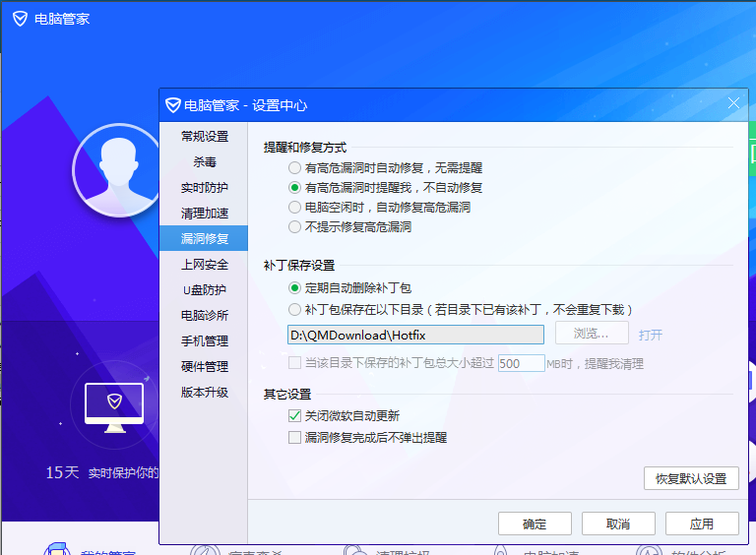Confirm settings with 确定 button

[x=535, y=524]
